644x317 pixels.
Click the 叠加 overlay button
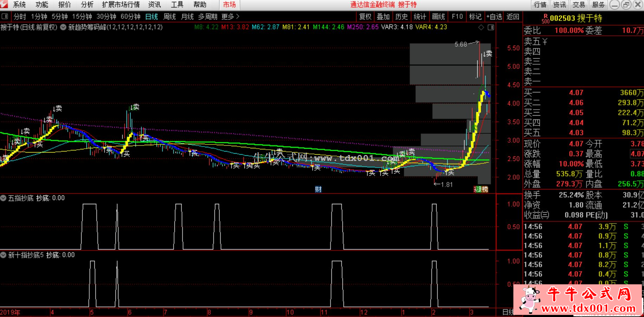pos(383,17)
